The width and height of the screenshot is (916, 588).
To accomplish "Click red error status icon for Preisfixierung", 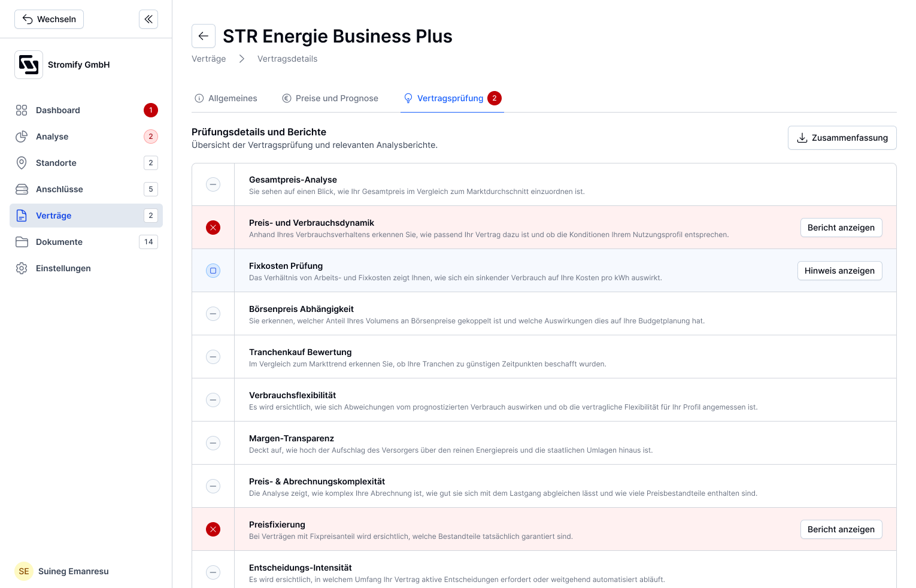I will pos(213,529).
